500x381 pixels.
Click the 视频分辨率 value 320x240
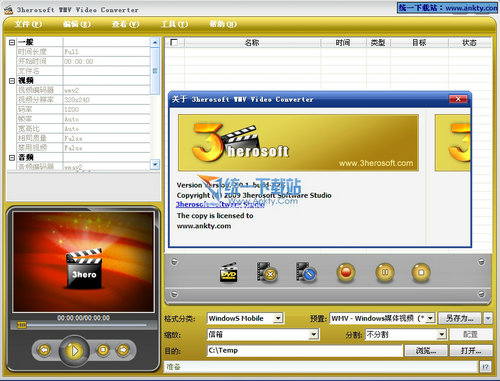106,100
